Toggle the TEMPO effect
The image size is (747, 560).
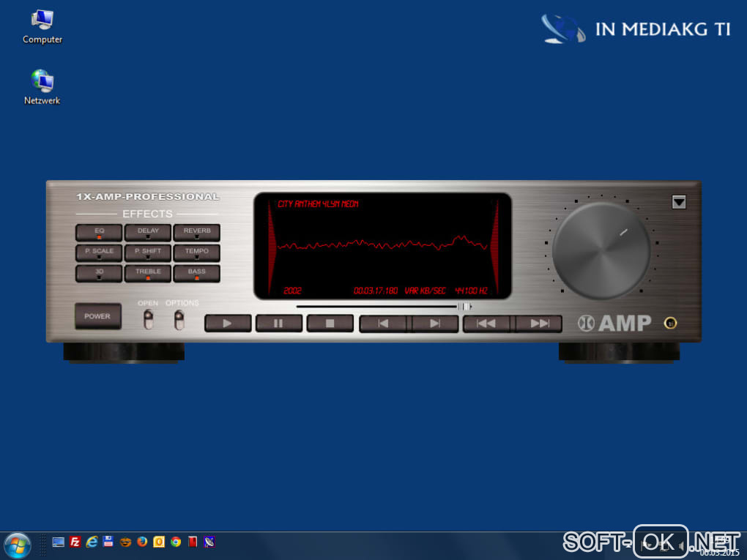click(x=197, y=253)
